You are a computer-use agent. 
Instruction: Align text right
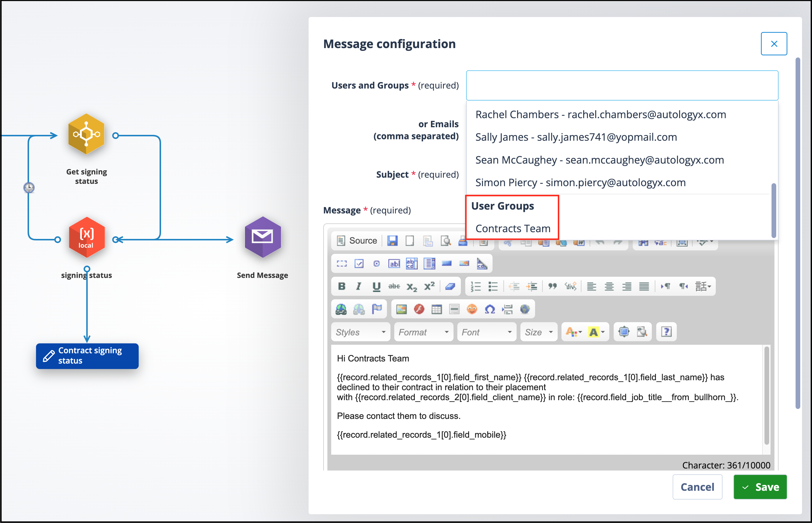(627, 286)
